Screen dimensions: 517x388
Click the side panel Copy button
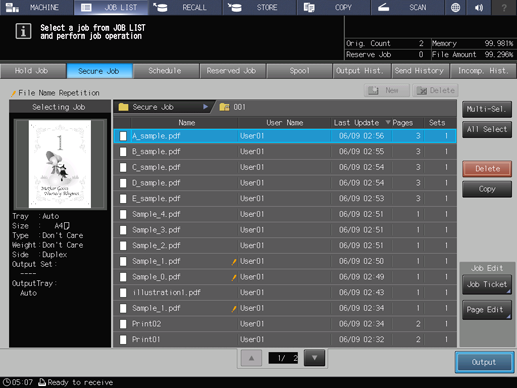click(487, 189)
